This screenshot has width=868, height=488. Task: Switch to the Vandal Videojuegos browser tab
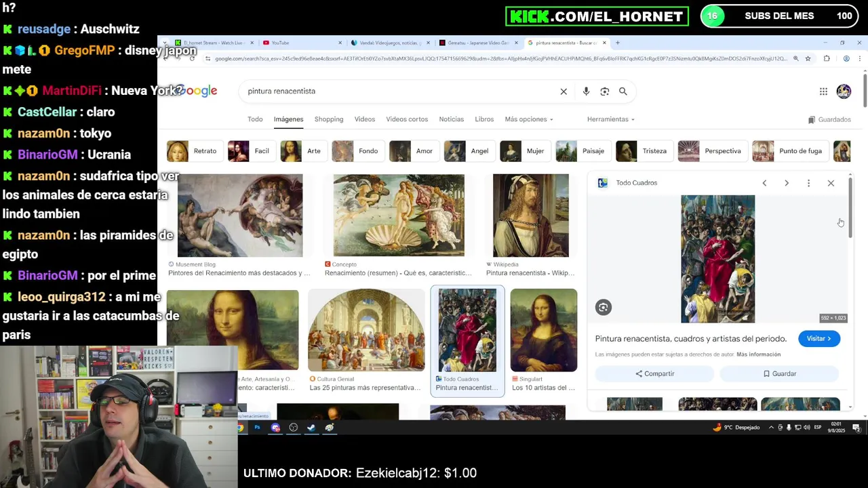[x=390, y=43]
